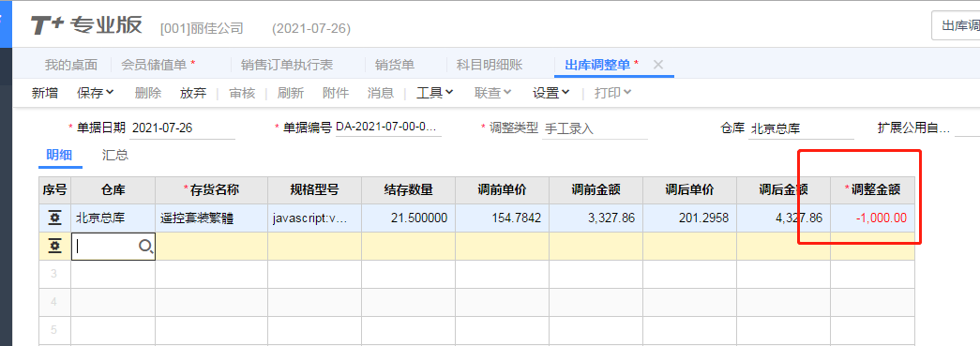
Task: Open the 我的桌面 tab
Action: [71, 65]
